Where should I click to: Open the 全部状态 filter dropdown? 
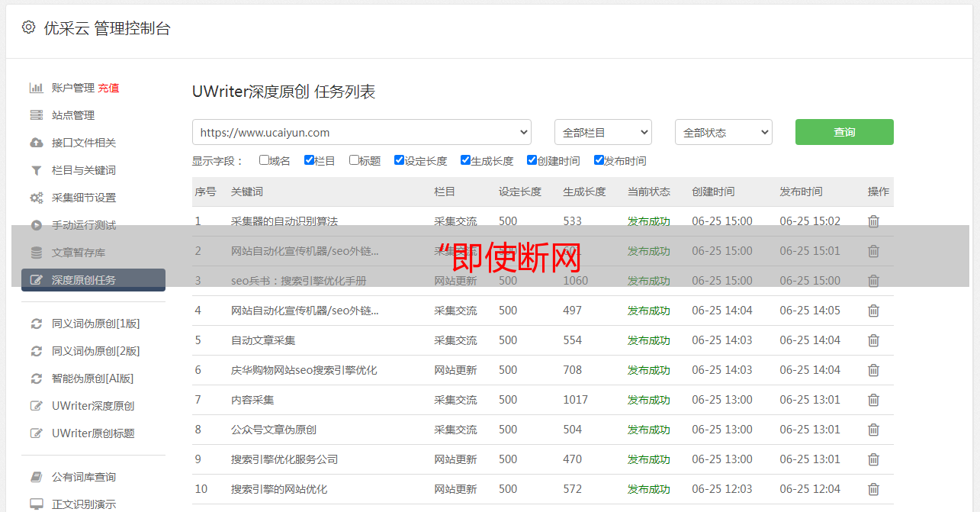pos(723,132)
